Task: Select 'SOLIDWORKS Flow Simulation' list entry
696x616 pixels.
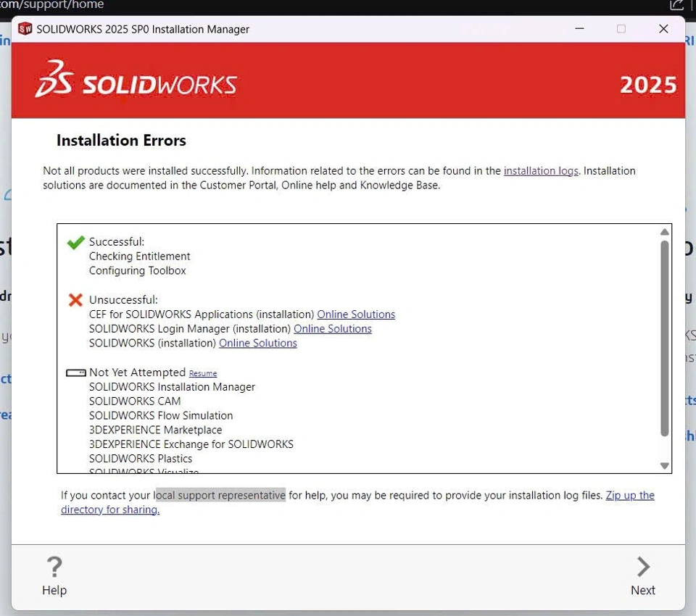Action: (161, 415)
